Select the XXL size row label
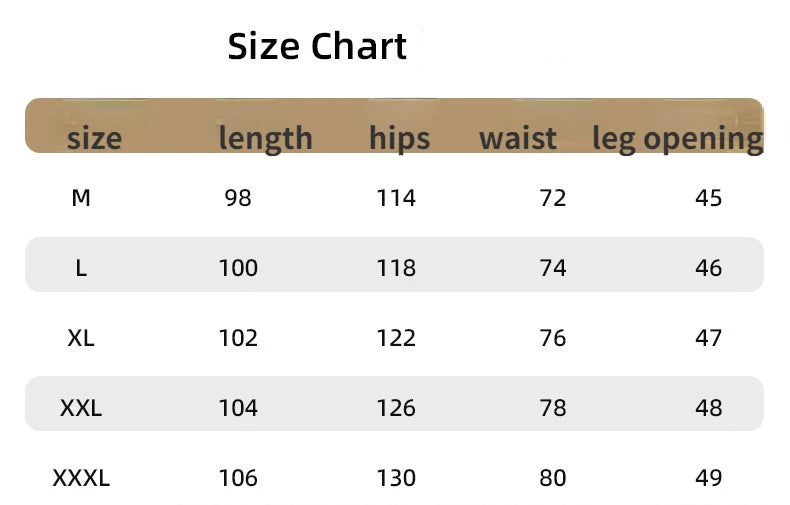Screen dimensions: 790x505 pos(81,408)
